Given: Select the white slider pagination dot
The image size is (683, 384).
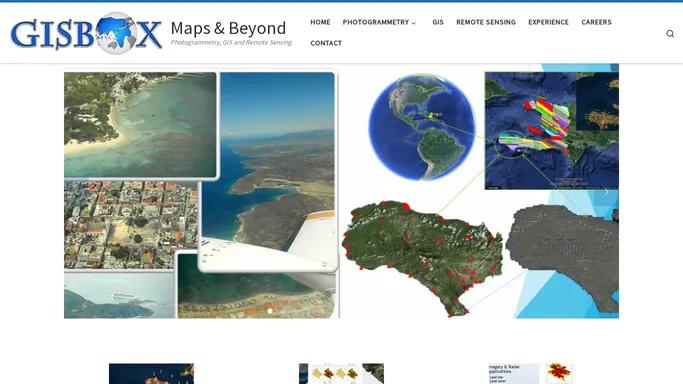Looking at the screenshot, I should (270, 311).
